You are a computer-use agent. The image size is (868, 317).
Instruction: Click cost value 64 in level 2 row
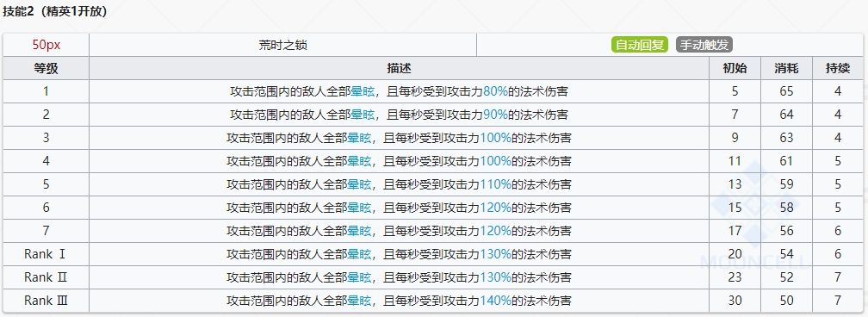[x=787, y=115]
